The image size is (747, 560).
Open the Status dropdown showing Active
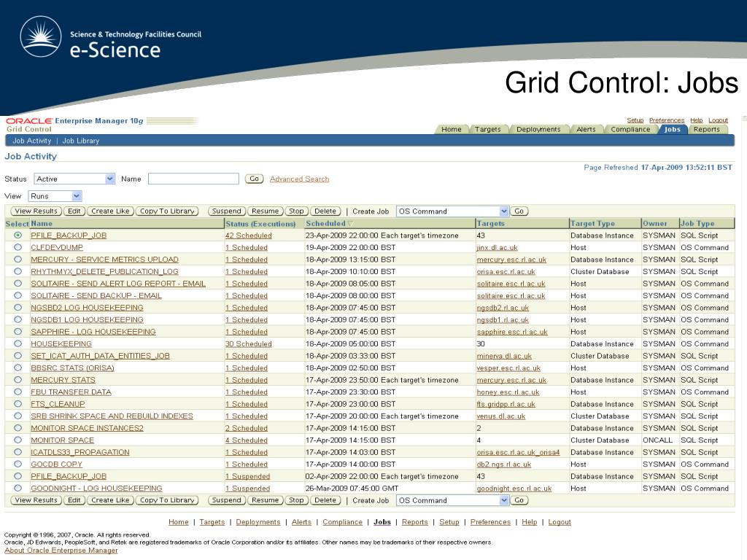pos(74,179)
